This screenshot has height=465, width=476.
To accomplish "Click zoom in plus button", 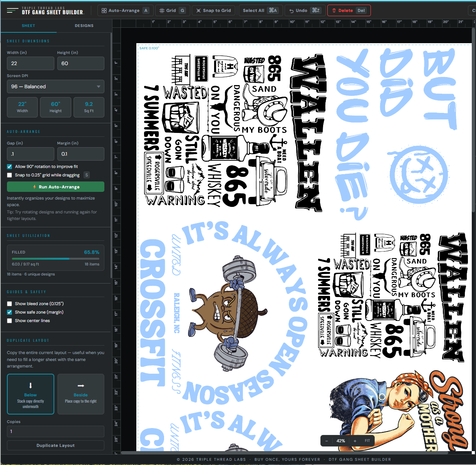I will coord(355,441).
